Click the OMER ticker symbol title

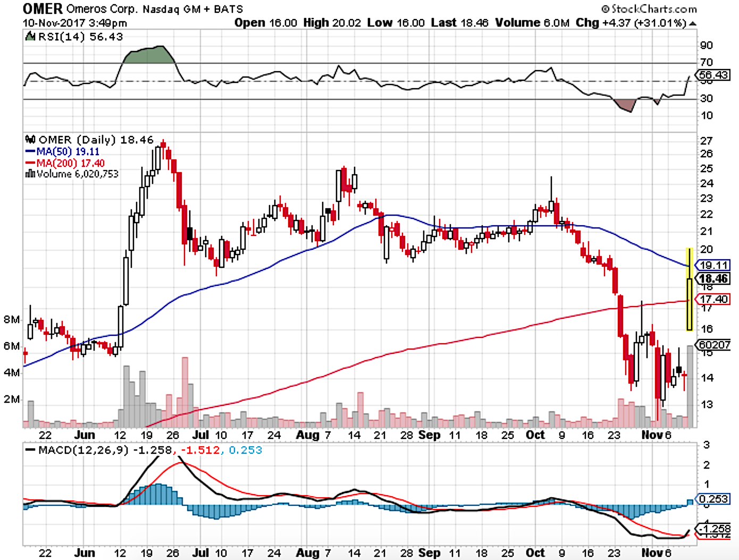43,9
